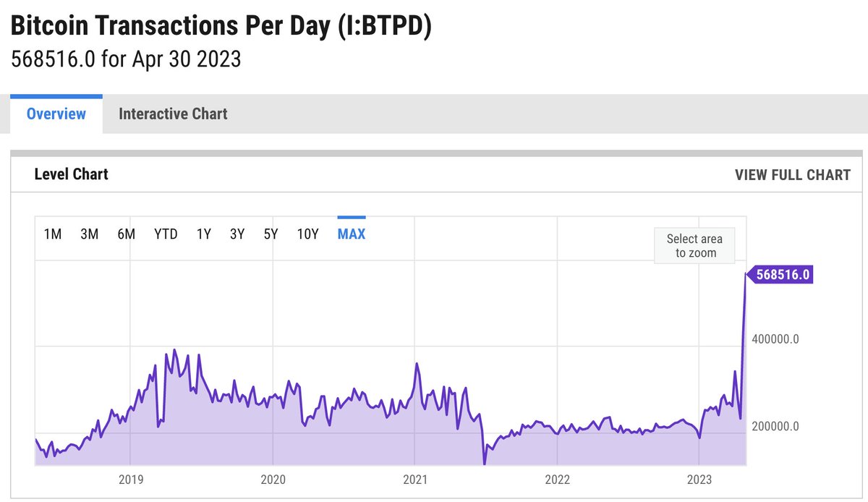Select the 3M time range

coord(90,234)
